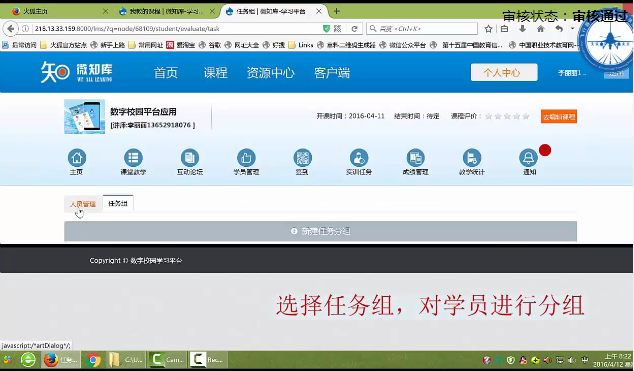
Task: Open a new browser tab with plus icon
Action: pos(337,11)
